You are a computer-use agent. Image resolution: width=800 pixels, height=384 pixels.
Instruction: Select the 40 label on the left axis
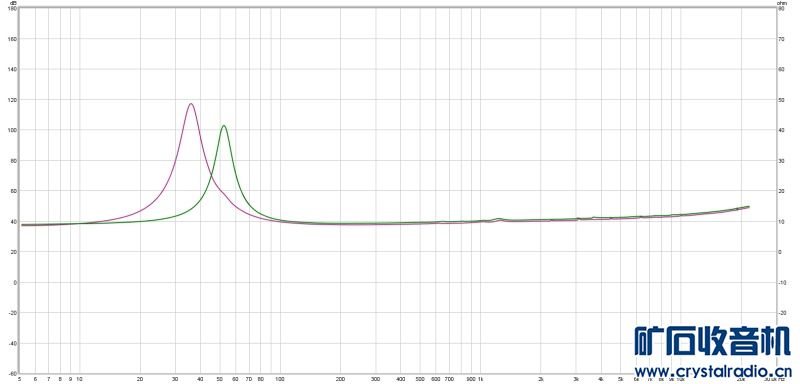14,222
